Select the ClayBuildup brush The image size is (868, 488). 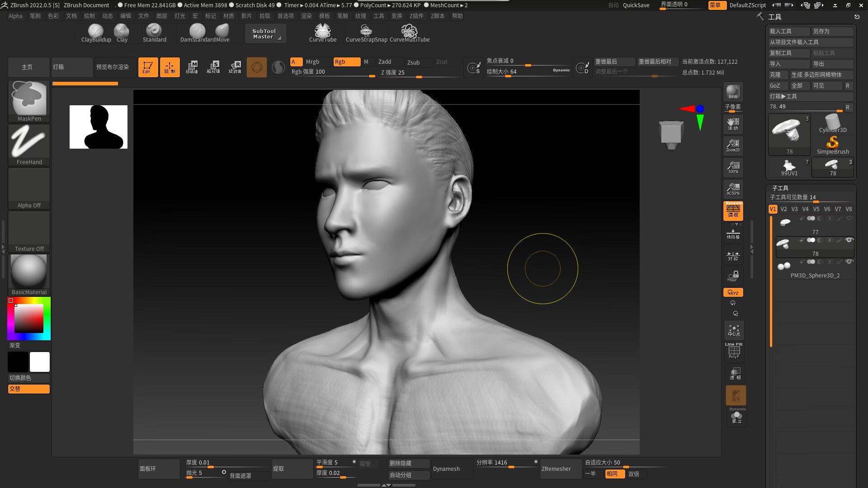point(96,33)
